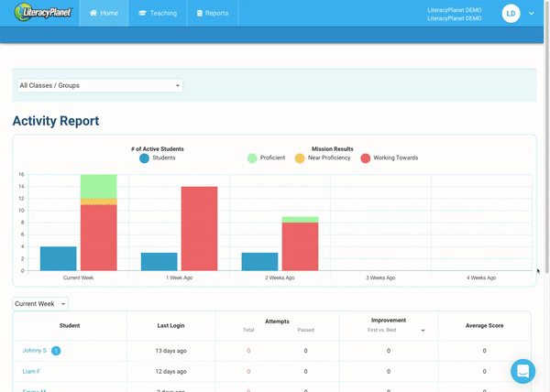Click the Reports clipboard icon
Image resolution: width=550 pixels, height=392 pixels.
click(199, 14)
